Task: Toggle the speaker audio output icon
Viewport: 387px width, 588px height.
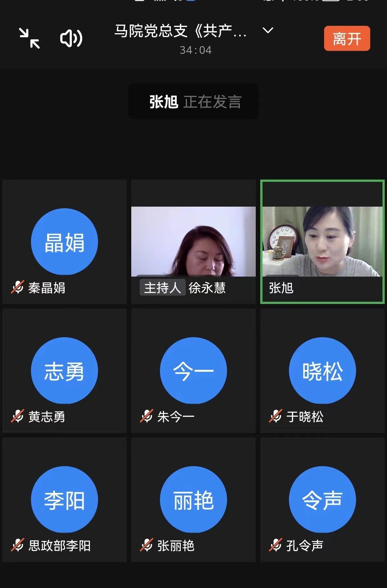Action: tap(71, 38)
